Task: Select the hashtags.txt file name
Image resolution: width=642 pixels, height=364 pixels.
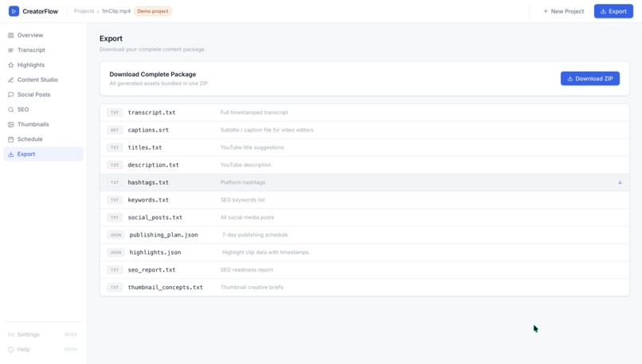Action: (x=148, y=182)
